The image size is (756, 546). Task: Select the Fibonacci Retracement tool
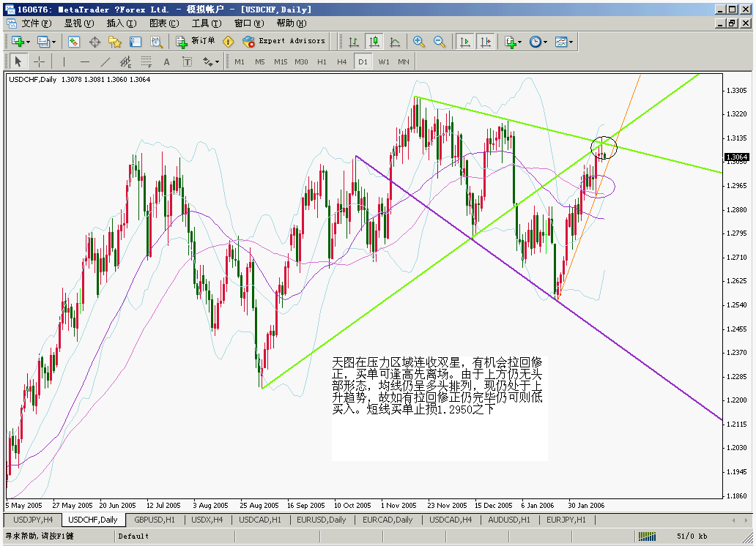pos(146,61)
